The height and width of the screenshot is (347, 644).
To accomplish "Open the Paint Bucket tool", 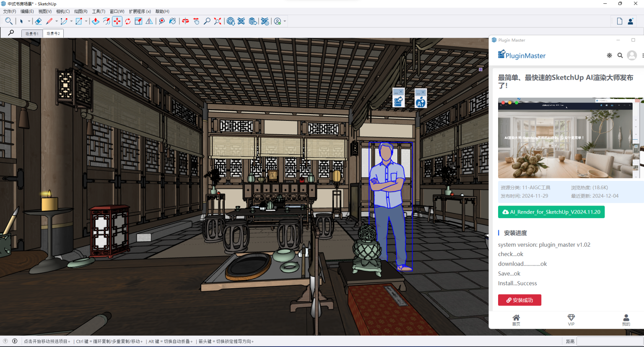I will (x=172, y=21).
